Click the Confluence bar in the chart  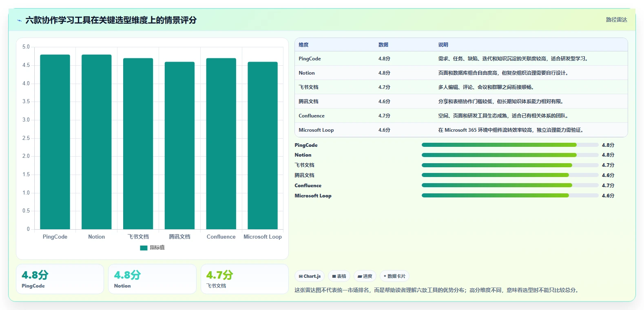[x=221, y=144]
